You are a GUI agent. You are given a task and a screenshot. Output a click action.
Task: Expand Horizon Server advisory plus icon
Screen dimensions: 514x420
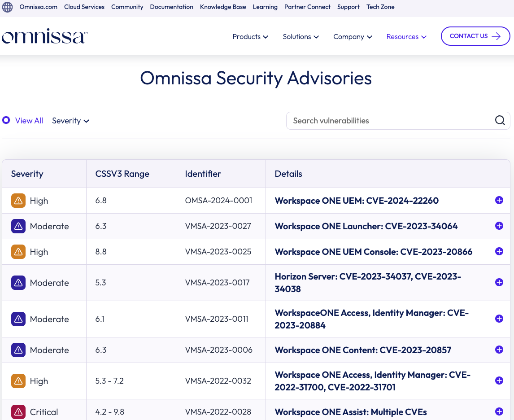pyautogui.click(x=499, y=282)
